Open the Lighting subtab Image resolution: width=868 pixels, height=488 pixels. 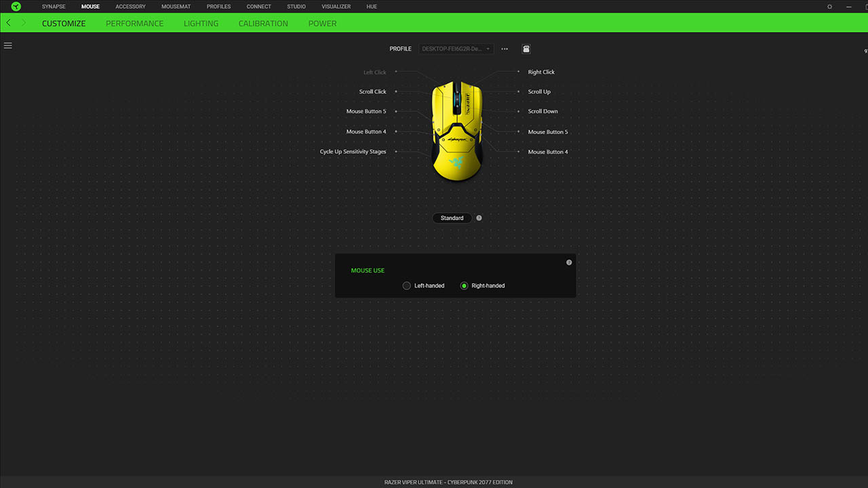[x=201, y=23]
